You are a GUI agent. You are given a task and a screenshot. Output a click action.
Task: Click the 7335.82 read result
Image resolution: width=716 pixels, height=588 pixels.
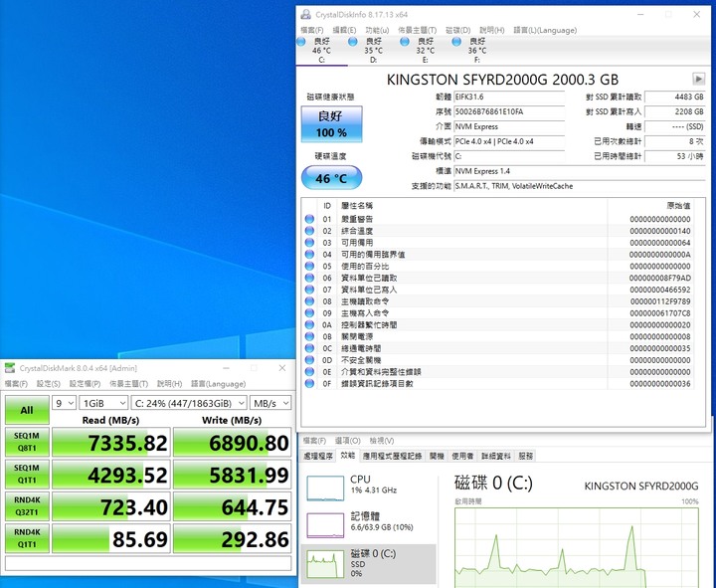pyautogui.click(x=111, y=443)
